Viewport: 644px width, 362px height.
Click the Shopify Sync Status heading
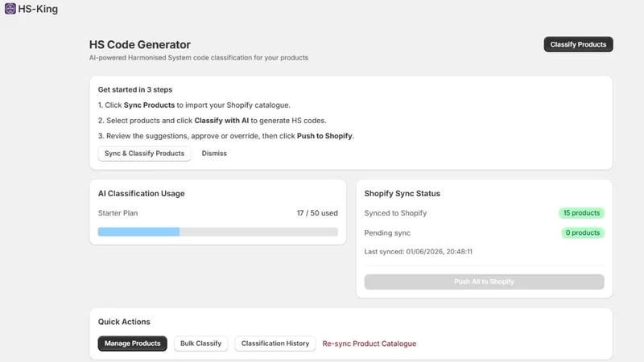click(x=402, y=193)
